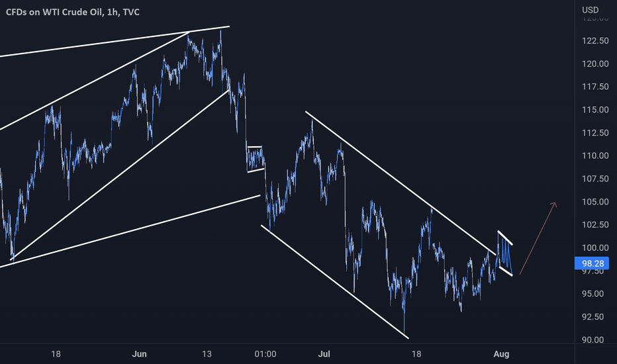Click the 105.00 price axis label
Viewport: 617px width, 364px height.
coord(595,202)
